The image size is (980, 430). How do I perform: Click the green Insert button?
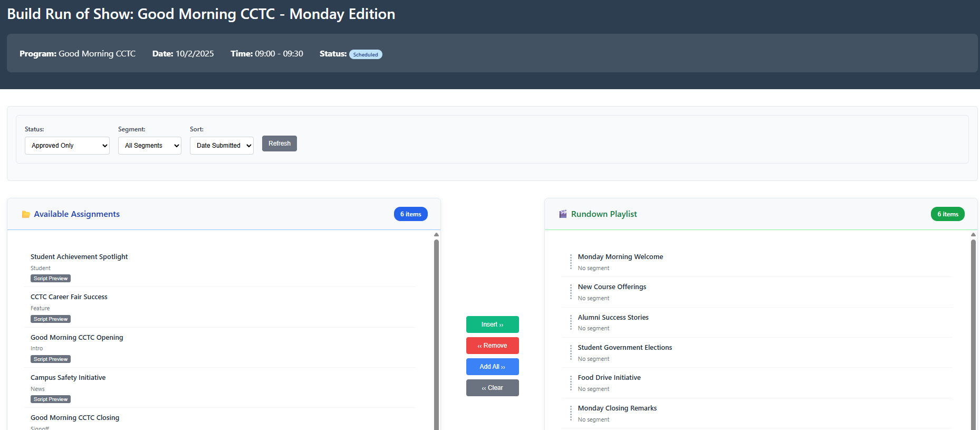[x=492, y=324]
